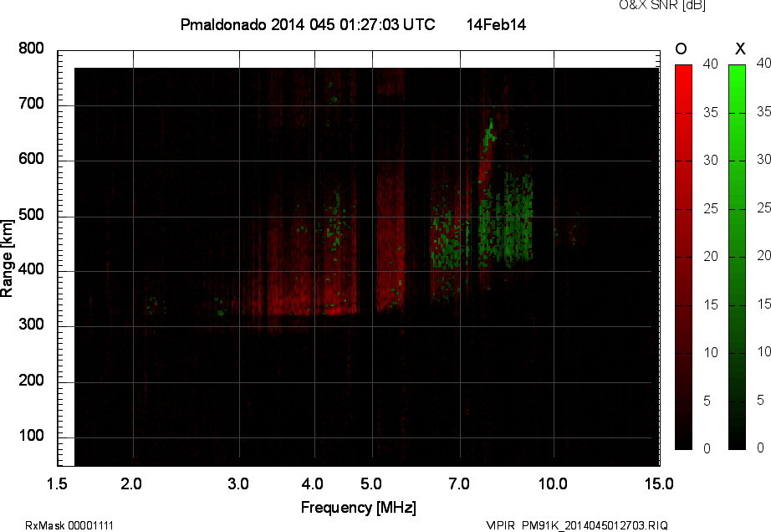The width and height of the screenshot is (771, 532).
Task: Select the 'Range [km]' vertical axis title
Action: click(x=7, y=258)
